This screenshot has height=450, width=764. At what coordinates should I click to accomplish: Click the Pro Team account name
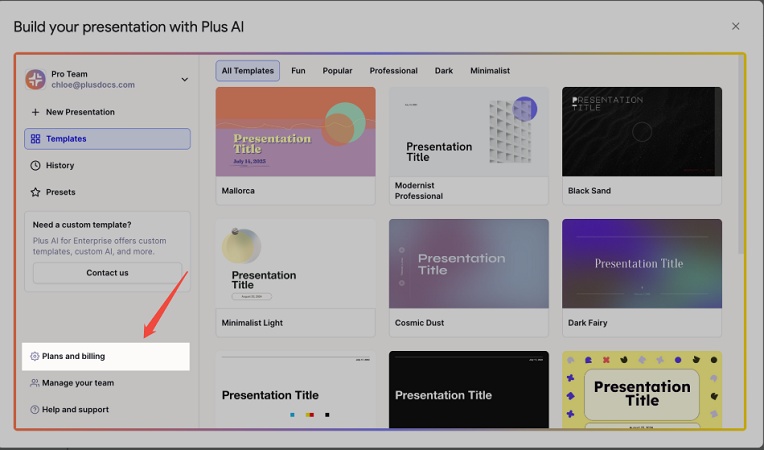coord(69,74)
